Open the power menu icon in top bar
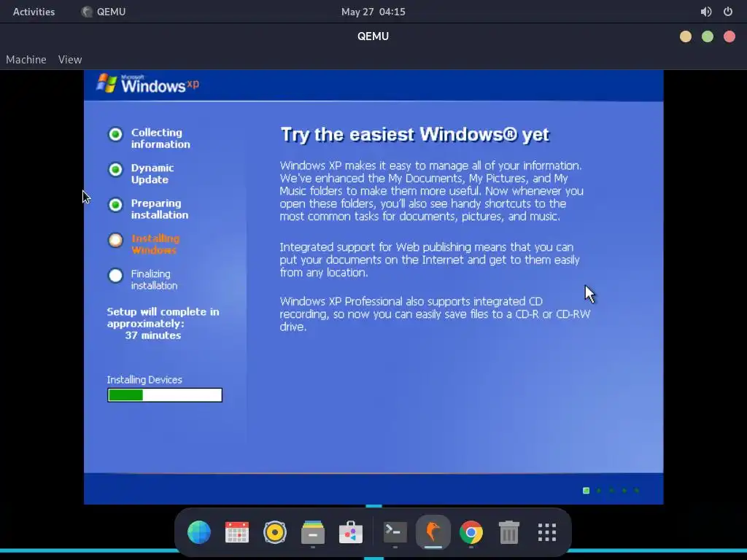747x560 pixels. [728, 12]
